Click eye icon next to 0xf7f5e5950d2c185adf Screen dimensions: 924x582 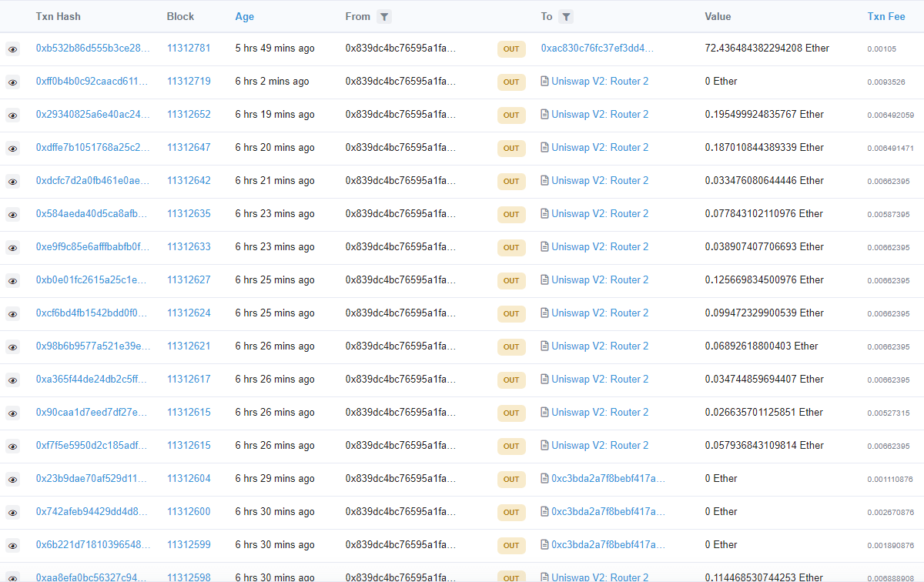tap(12, 447)
